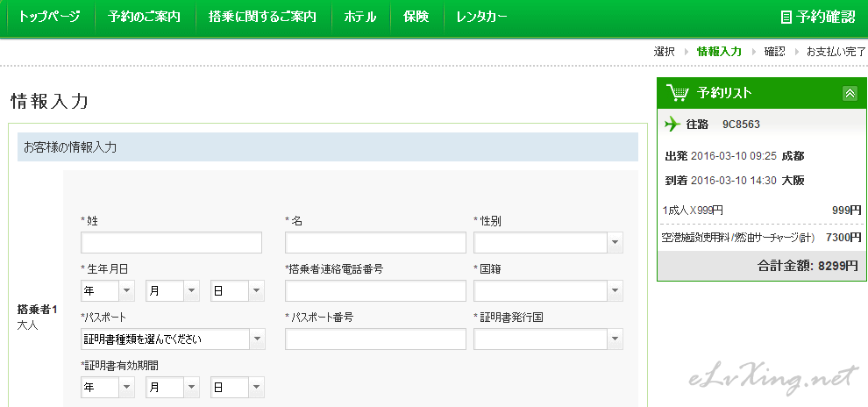
Task: Open the 性別 dropdown
Action: [x=548, y=243]
